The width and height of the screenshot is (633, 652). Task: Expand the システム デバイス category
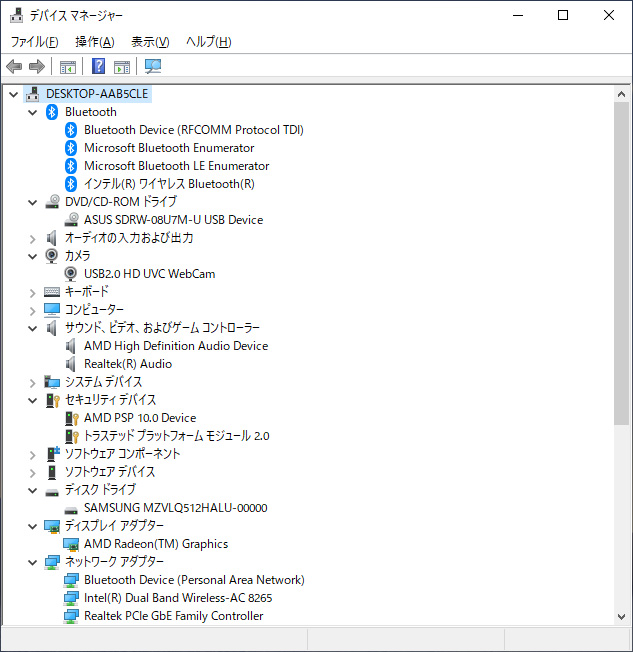click(x=32, y=383)
